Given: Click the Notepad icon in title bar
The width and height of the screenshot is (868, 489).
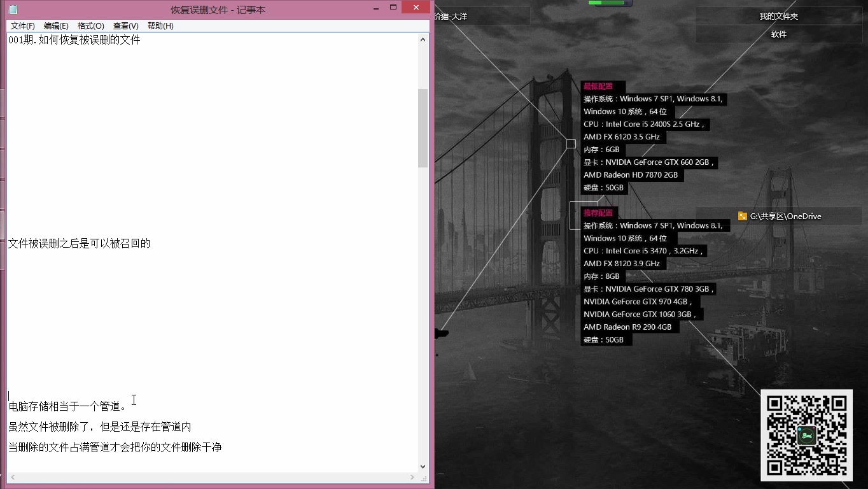Looking at the screenshot, I should pyautogui.click(x=13, y=10).
